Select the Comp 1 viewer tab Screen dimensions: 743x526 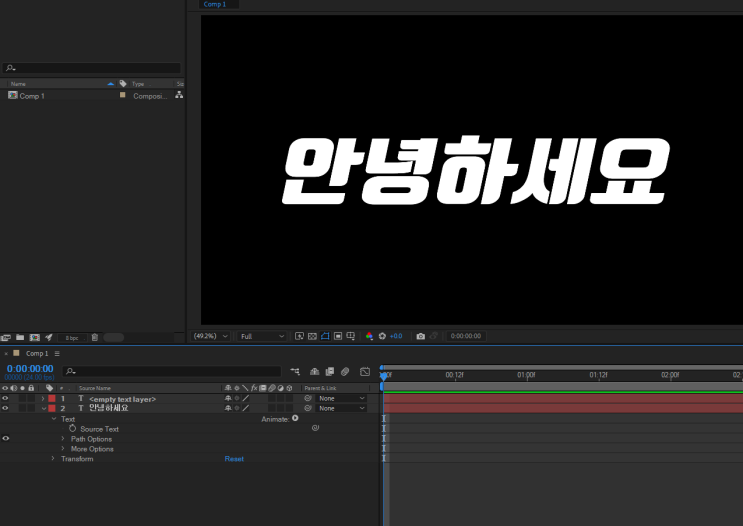pyautogui.click(x=214, y=4)
